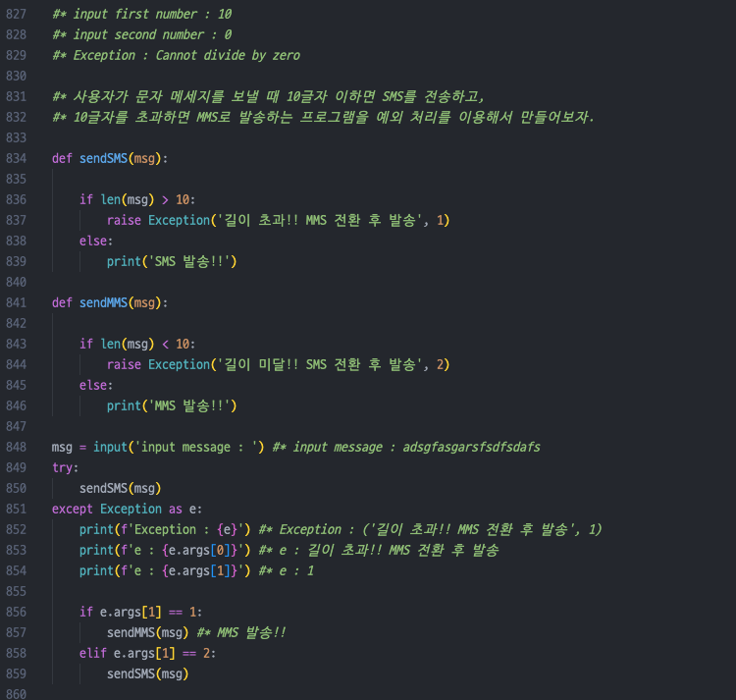Click line number 841 in the gutter

[x=16, y=302]
